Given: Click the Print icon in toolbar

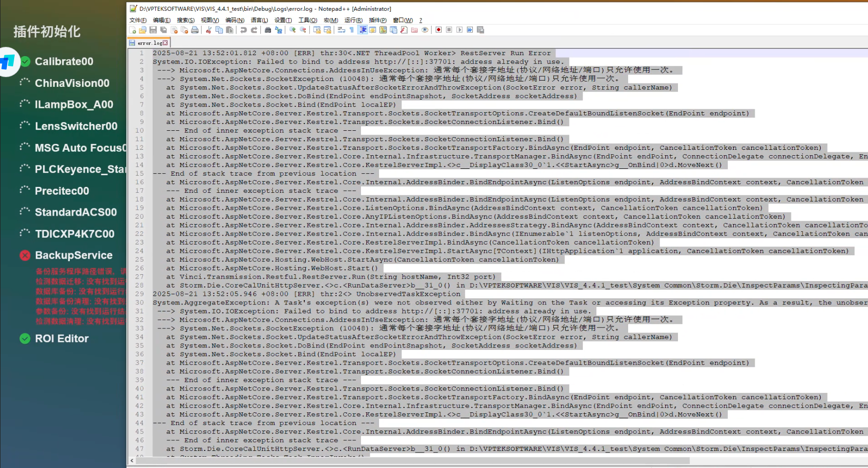Looking at the screenshot, I should 195,30.
